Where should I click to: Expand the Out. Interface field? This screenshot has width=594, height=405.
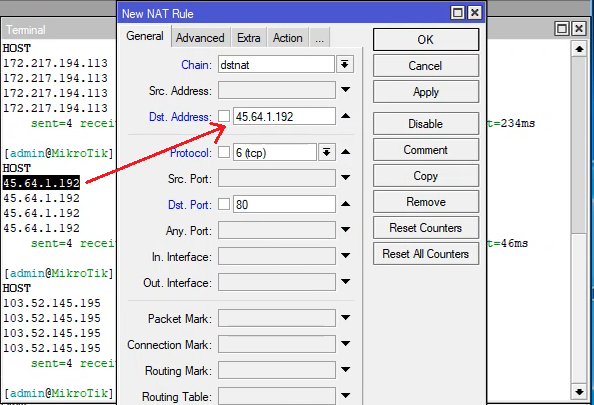click(345, 281)
